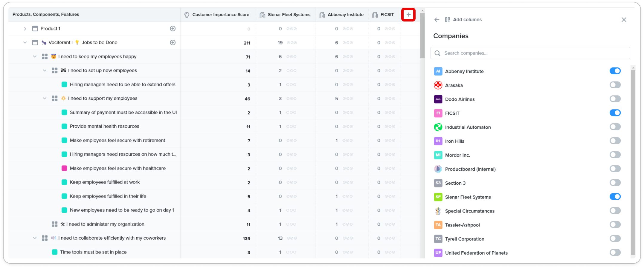Disable the Sienar Fleet Systems toggle

coord(615,197)
